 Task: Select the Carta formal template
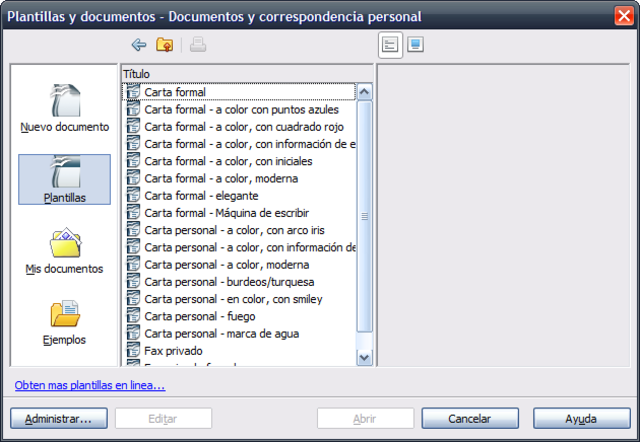tap(239, 92)
